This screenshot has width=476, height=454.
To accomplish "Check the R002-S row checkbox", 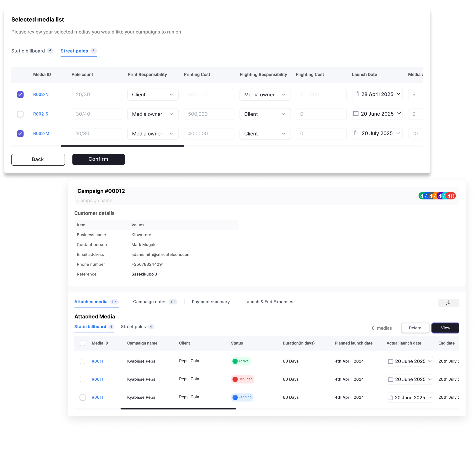I will (x=20, y=114).
